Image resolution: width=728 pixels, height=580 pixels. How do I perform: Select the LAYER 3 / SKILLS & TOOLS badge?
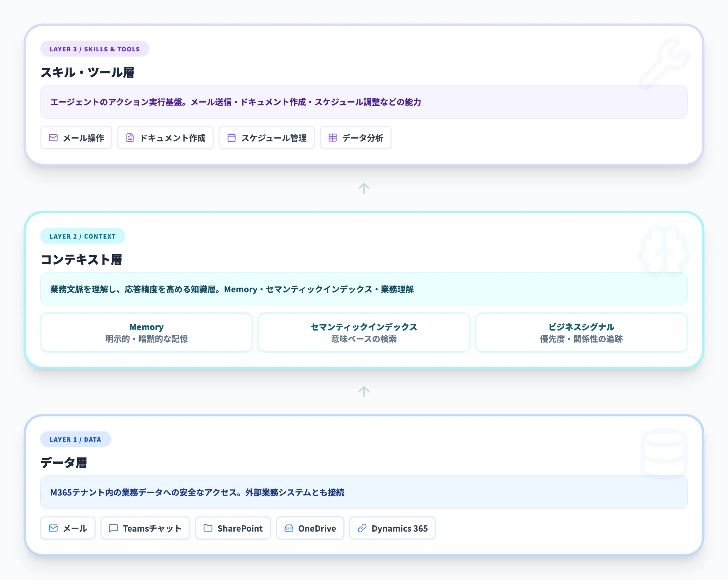tap(95, 49)
